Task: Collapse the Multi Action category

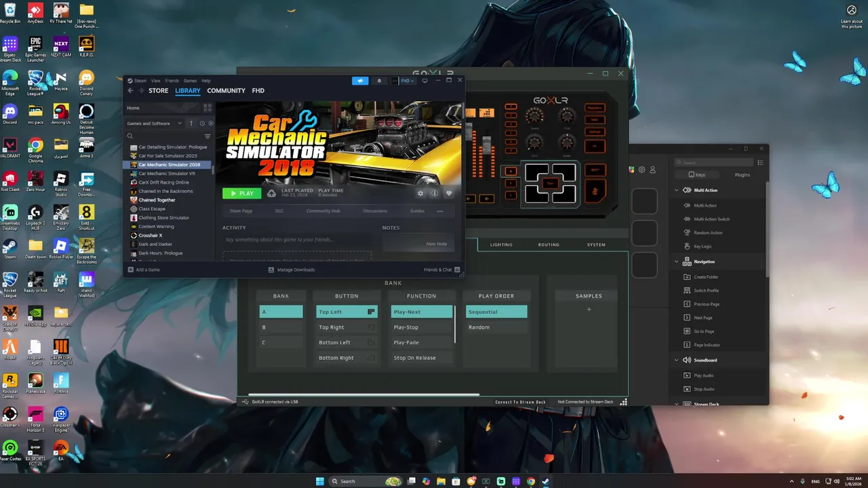Action: click(677, 190)
